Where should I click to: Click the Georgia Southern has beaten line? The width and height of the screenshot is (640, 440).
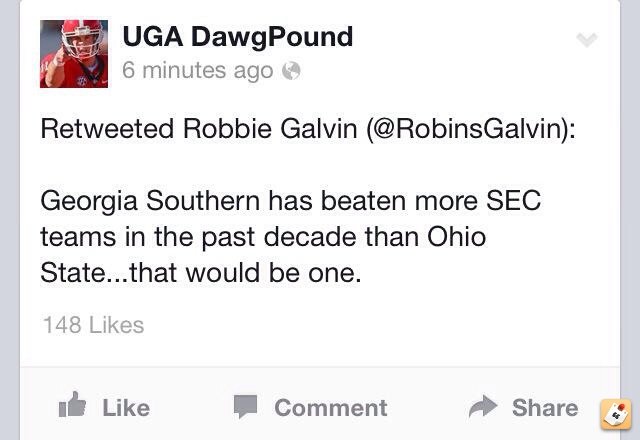291,201
